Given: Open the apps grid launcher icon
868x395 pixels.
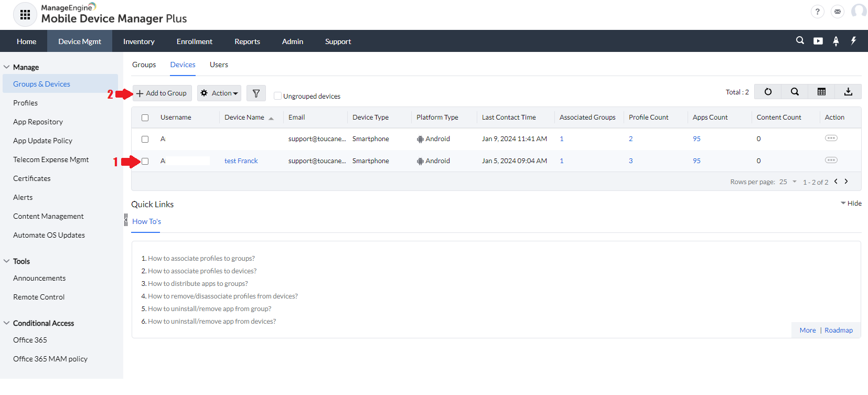Looking at the screenshot, I should pos(25,15).
